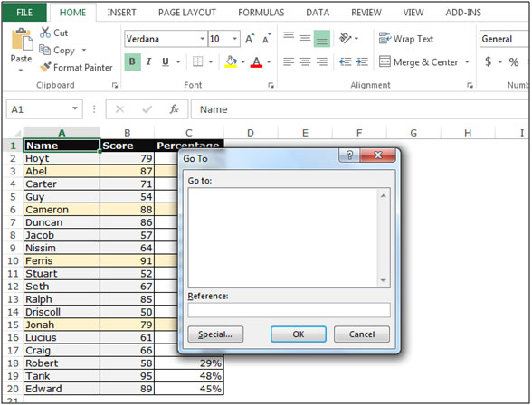Open the PAGE LAYOUT tab
The height and width of the screenshot is (405, 532).
point(187,13)
